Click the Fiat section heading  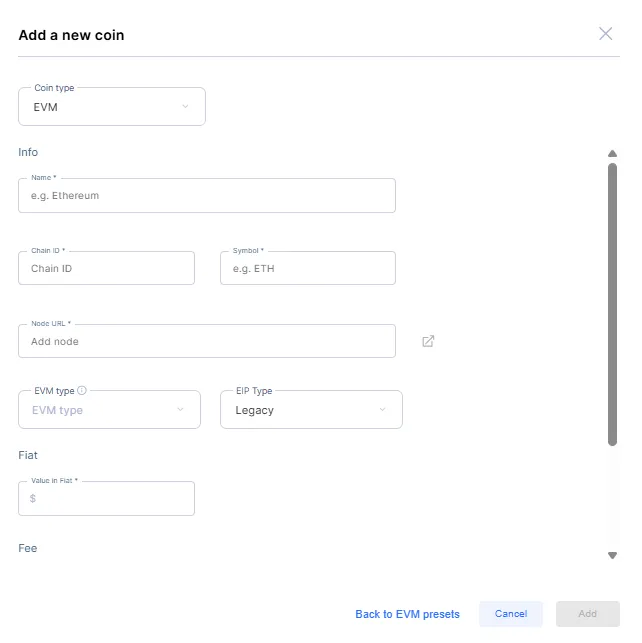28,455
